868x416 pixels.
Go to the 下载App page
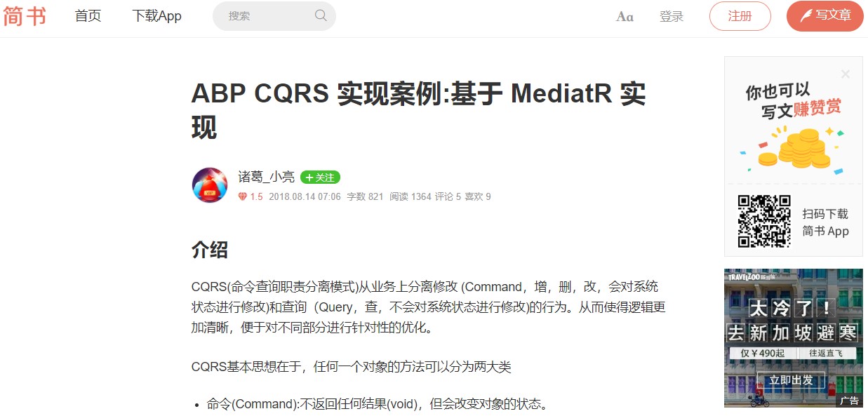156,16
